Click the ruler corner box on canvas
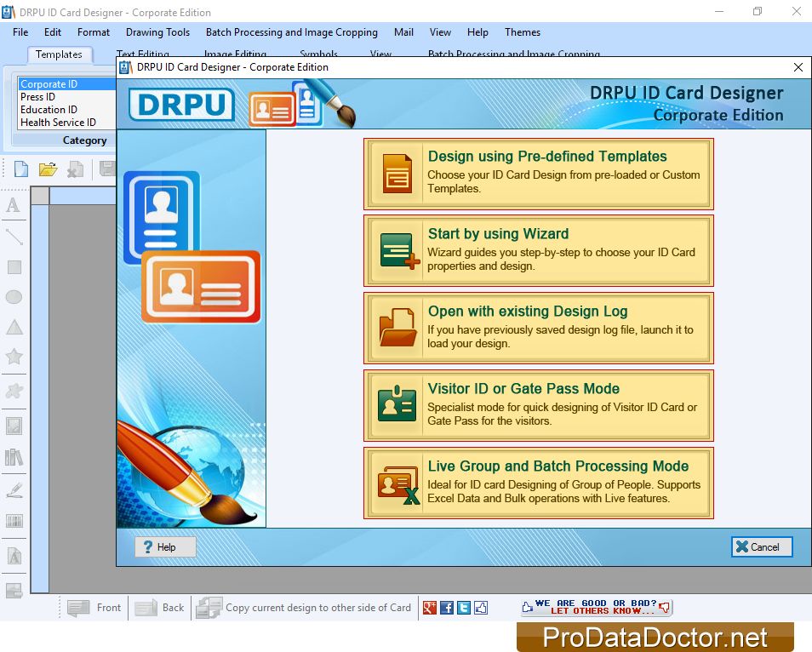The height and width of the screenshot is (652, 812). (x=40, y=196)
